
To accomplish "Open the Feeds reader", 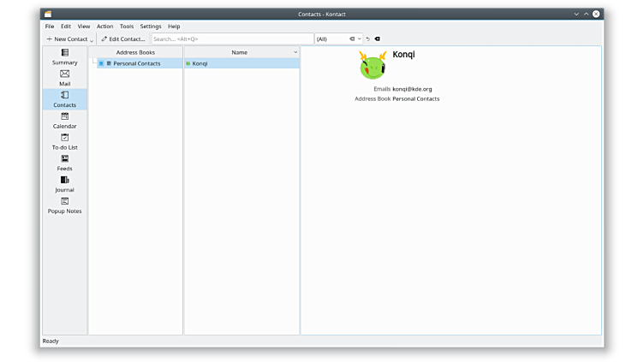I will [64, 163].
